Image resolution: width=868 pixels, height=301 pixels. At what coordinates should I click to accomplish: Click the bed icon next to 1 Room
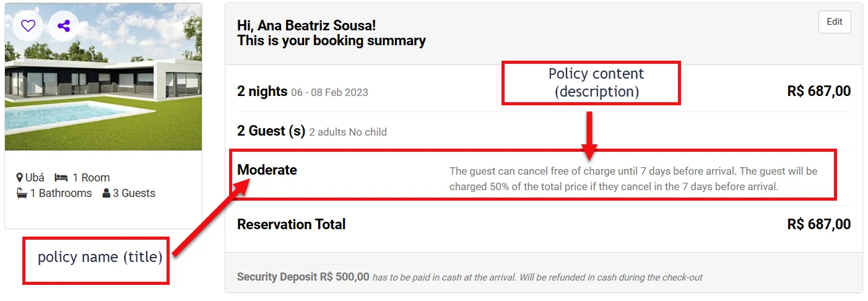click(61, 178)
